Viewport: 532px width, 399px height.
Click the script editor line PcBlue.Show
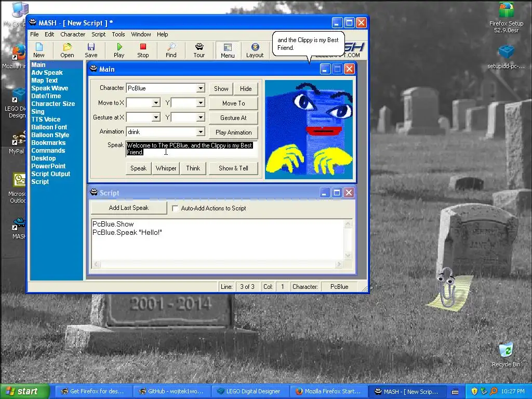113,224
